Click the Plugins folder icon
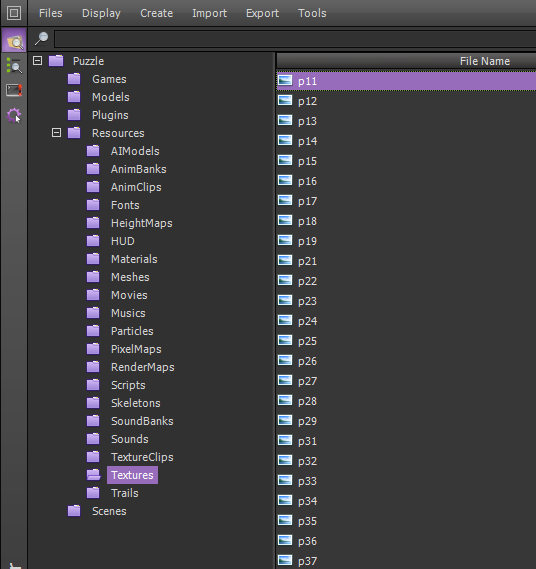This screenshot has height=569, width=536. tap(74, 115)
